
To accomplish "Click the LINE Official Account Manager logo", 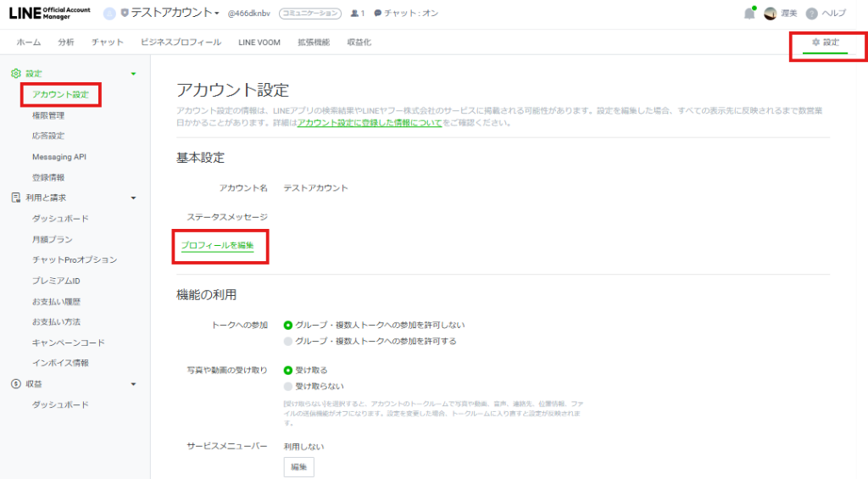I will 49,13.
